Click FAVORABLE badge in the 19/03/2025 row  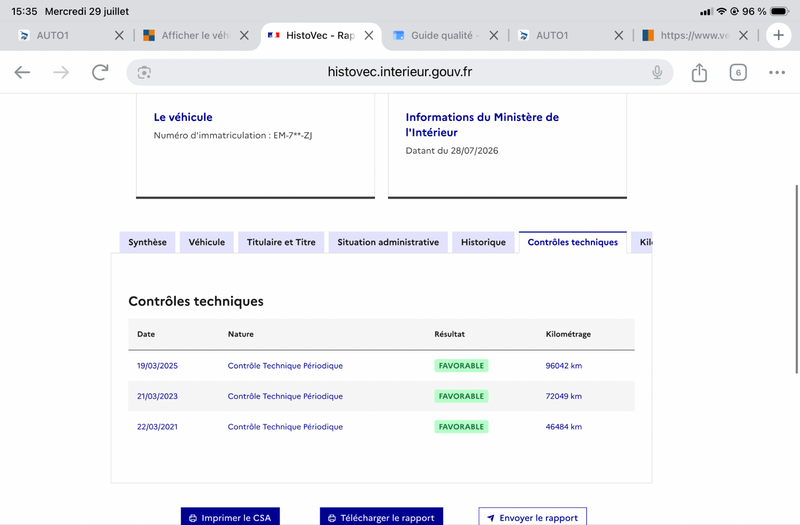point(461,366)
